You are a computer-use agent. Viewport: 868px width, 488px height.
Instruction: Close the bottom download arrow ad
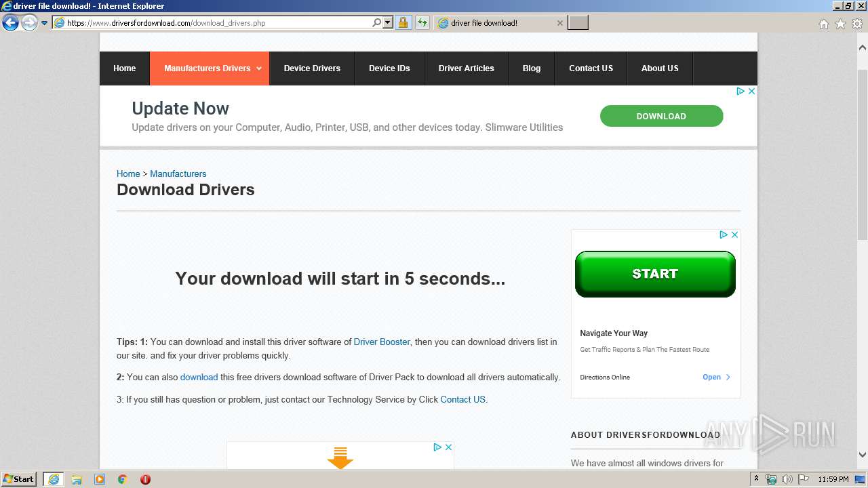click(448, 447)
